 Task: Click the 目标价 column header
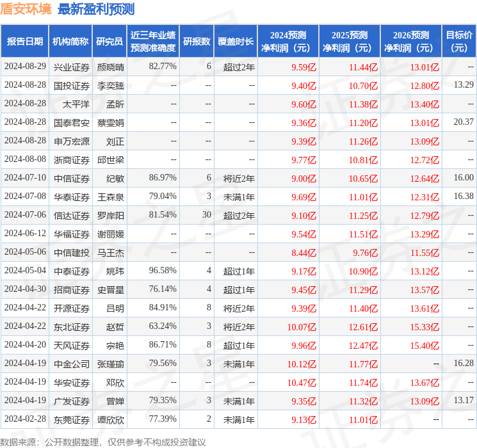(459, 42)
